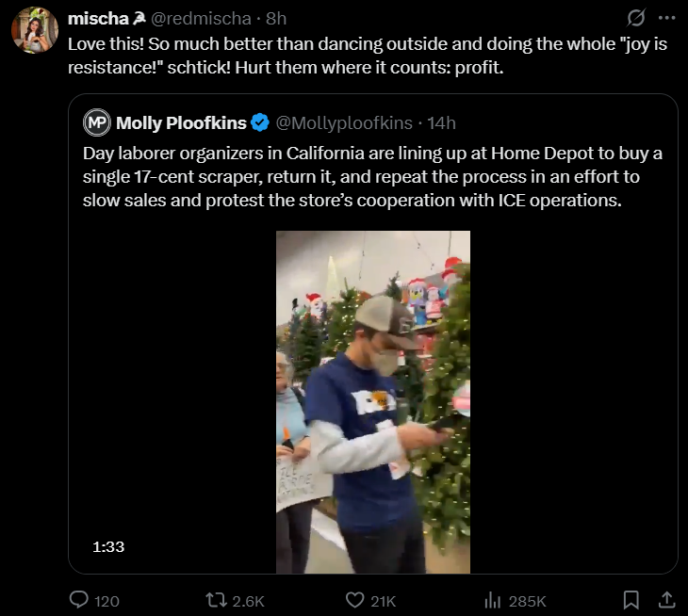The width and height of the screenshot is (688, 616).
Task: Click the 14h quoted-post timestamp
Action: pos(441,122)
